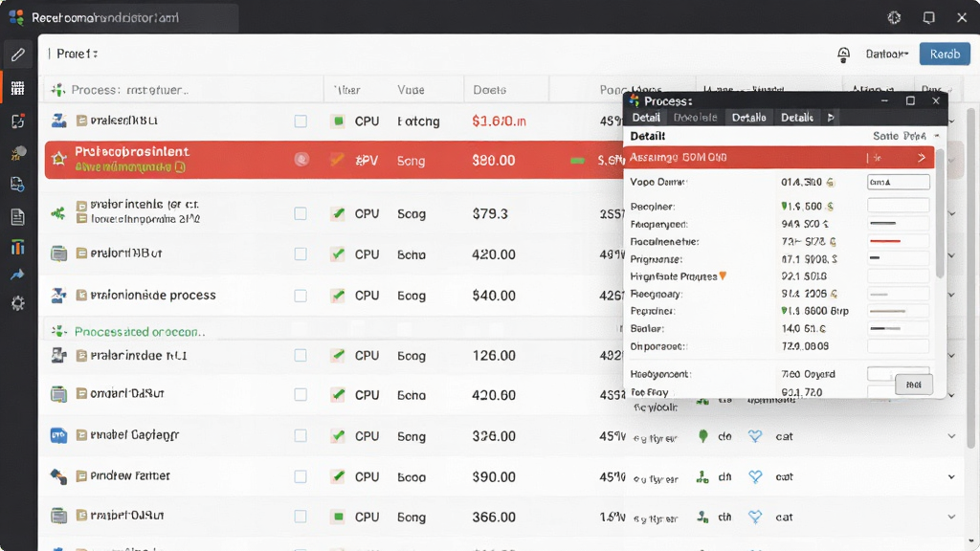The width and height of the screenshot is (980, 551).
Task: Click the tab overflow arrow in Process popup
Action: click(831, 118)
